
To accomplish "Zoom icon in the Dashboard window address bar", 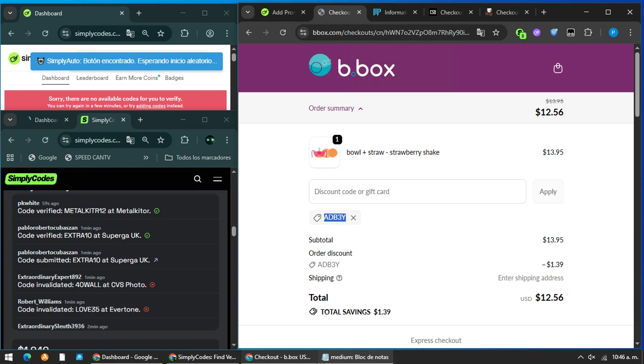I will 146,34.
